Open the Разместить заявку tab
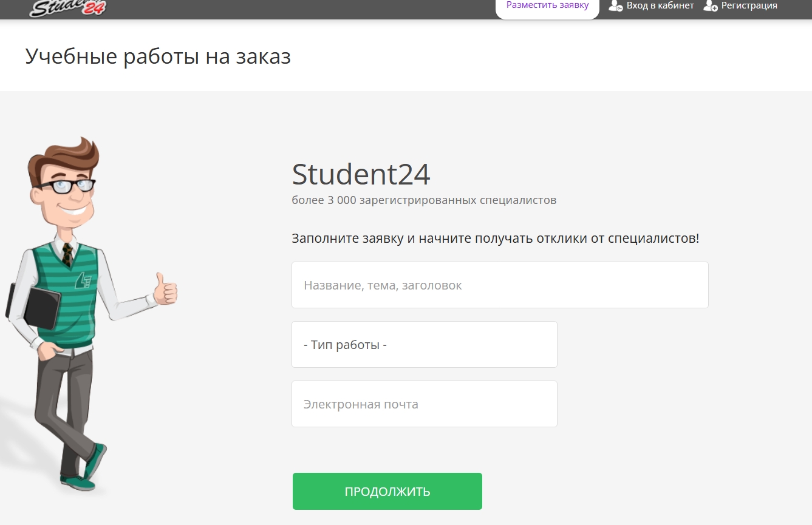The width and height of the screenshot is (812, 525). (x=547, y=6)
